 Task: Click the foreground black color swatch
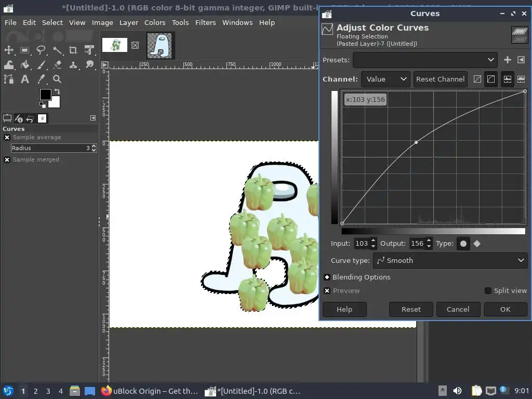(x=45, y=95)
